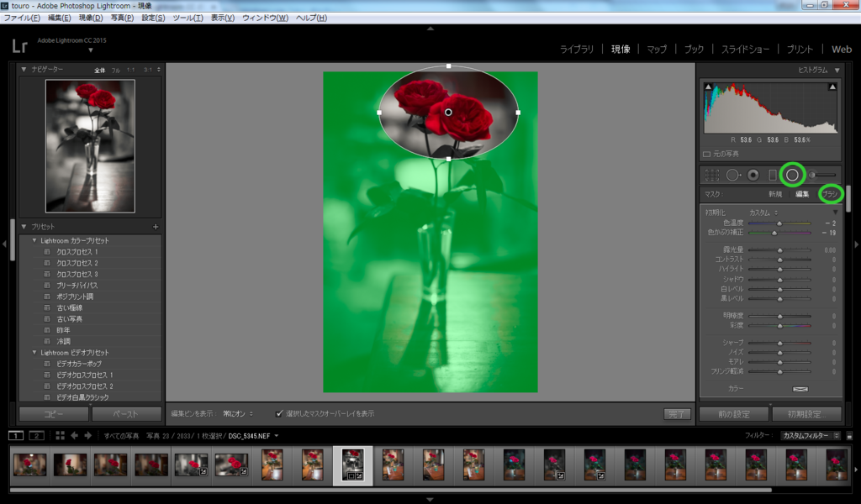Open the 初期化 カスタム preset dropdown
The image size is (861, 504).
(763, 213)
